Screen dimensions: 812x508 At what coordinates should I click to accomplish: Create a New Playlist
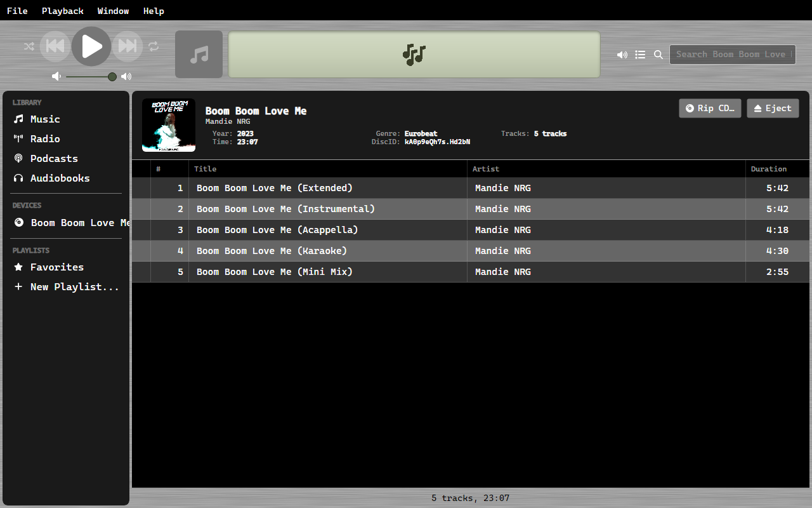click(x=67, y=286)
